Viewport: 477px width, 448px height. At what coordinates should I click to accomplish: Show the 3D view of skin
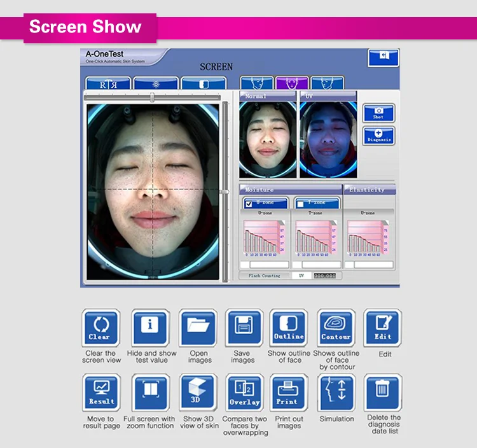198,393
